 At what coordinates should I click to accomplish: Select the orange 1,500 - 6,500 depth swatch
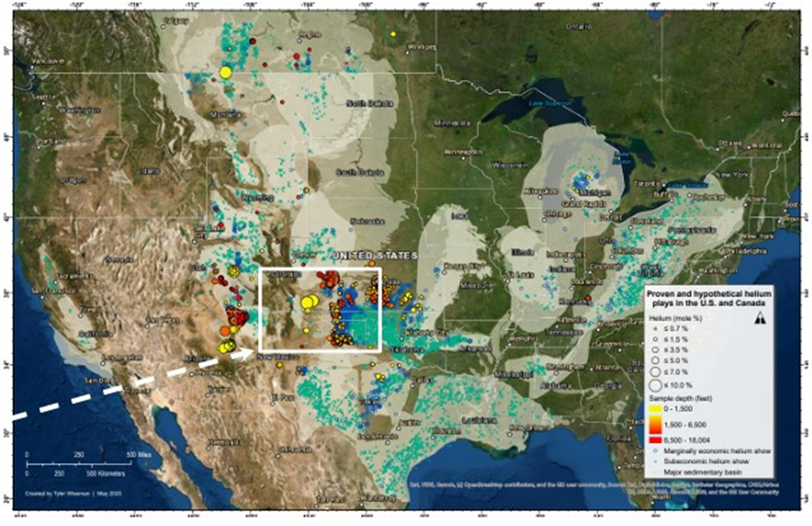pyautogui.click(x=656, y=426)
